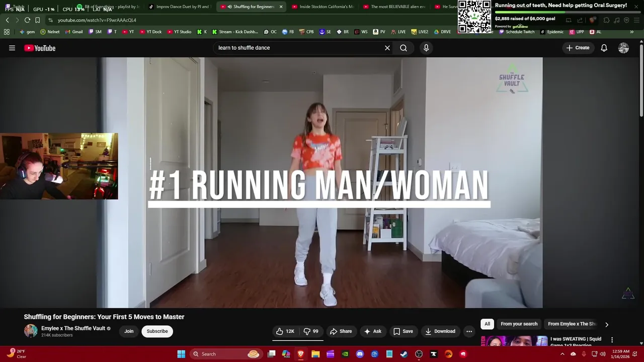Open site information icon in address bar

(x=50, y=20)
